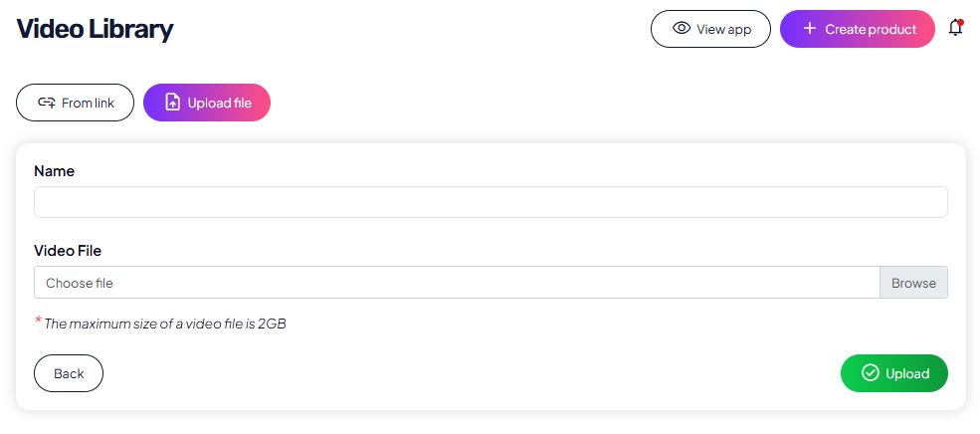
Task: Click the eye icon in View app
Action: click(682, 29)
